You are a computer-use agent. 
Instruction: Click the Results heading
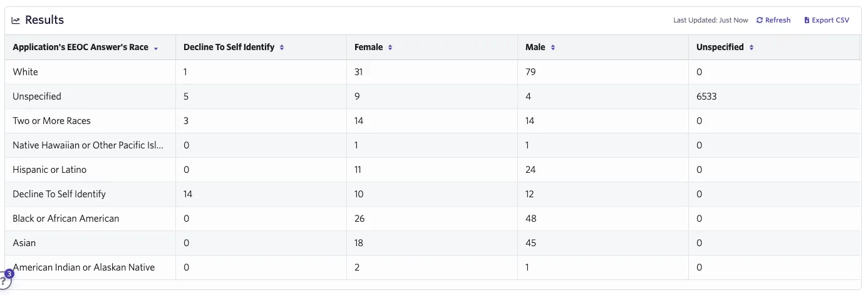click(x=44, y=20)
